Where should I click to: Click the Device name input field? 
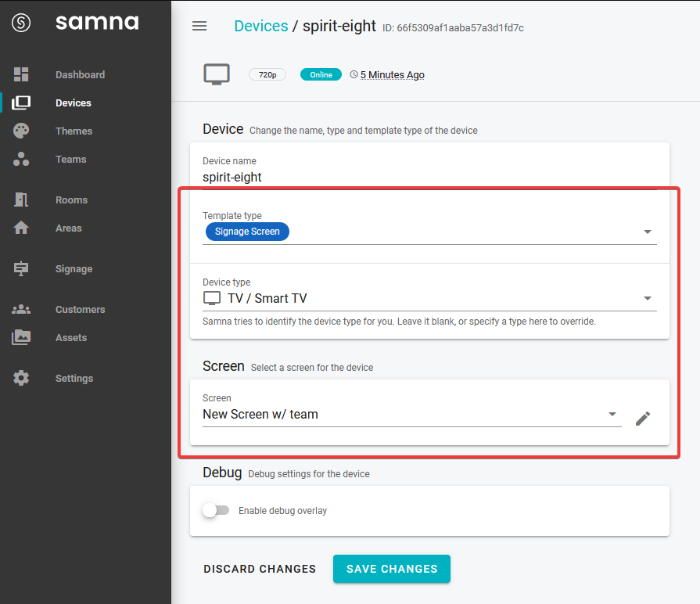tap(429, 177)
